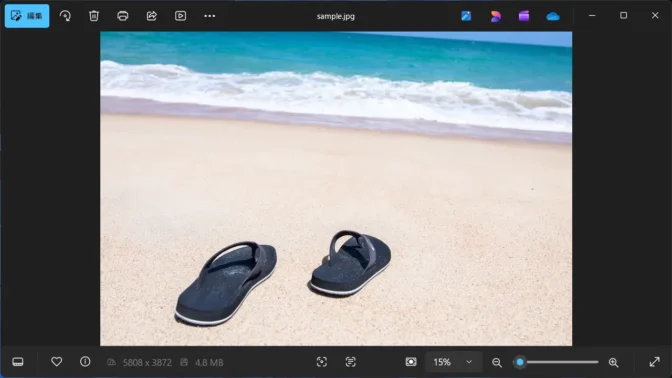Image resolution: width=672 pixels, height=378 pixels.
Task: Click the visual search scan icon
Action: 322,362
